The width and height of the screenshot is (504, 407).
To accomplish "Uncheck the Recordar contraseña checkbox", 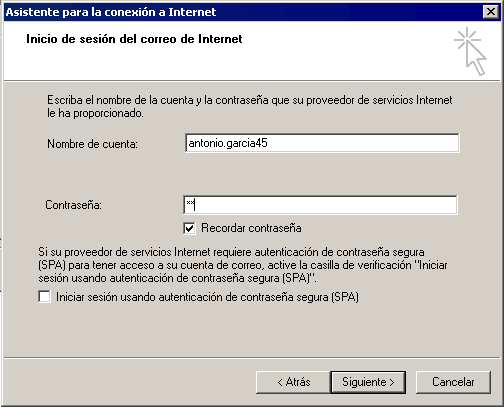I will (x=189, y=228).
